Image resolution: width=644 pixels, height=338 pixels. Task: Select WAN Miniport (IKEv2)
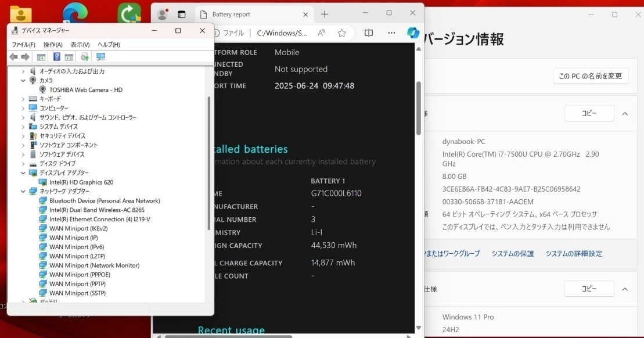[78, 228]
